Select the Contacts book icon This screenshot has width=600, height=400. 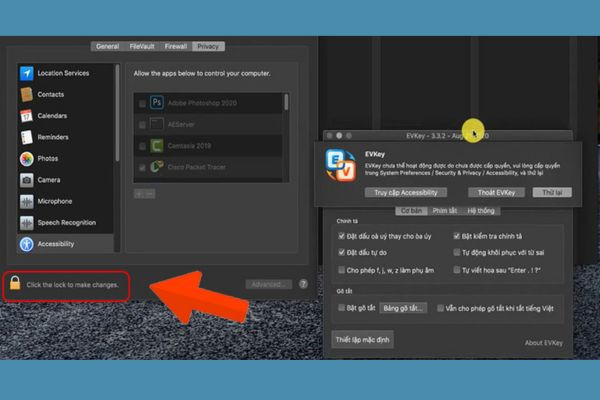pos(27,95)
